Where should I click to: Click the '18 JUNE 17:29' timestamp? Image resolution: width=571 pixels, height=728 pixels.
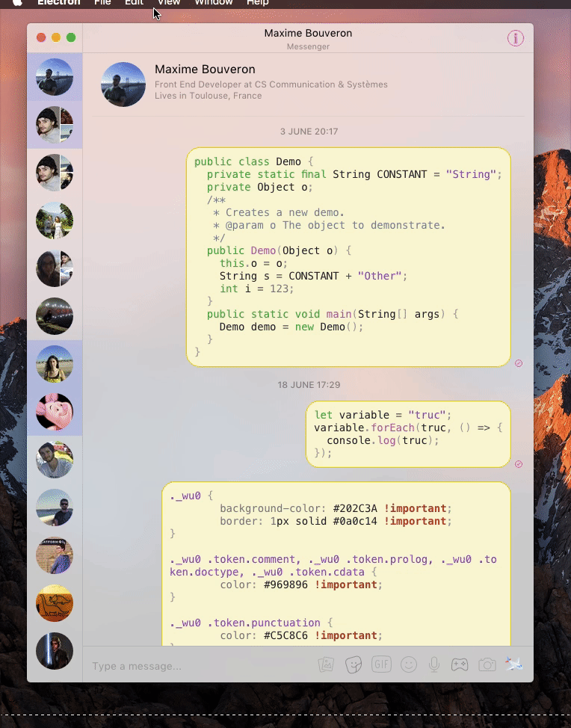[x=309, y=385]
